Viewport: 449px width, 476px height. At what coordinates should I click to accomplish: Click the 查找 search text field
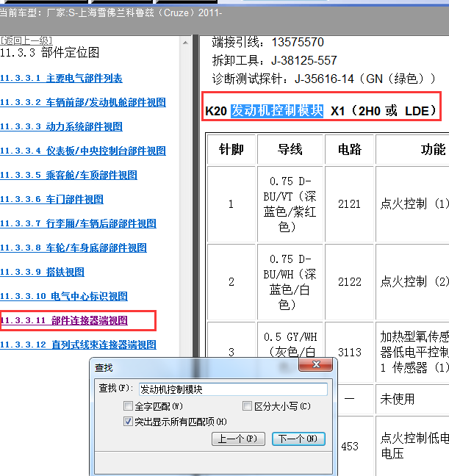[x=233, y=389]
